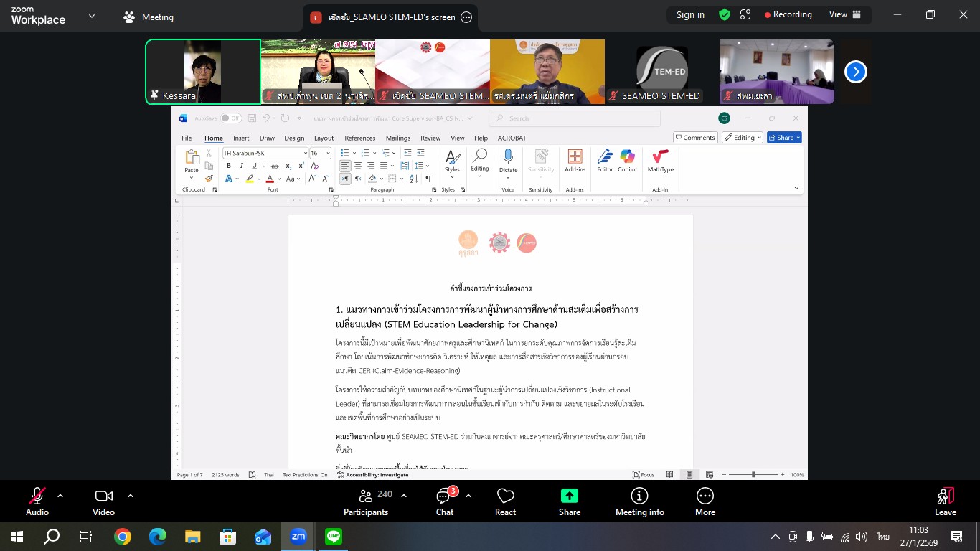Expand the audio settings arrow
Viewport: 980px width, 551px height.
[x=60, y=495]
